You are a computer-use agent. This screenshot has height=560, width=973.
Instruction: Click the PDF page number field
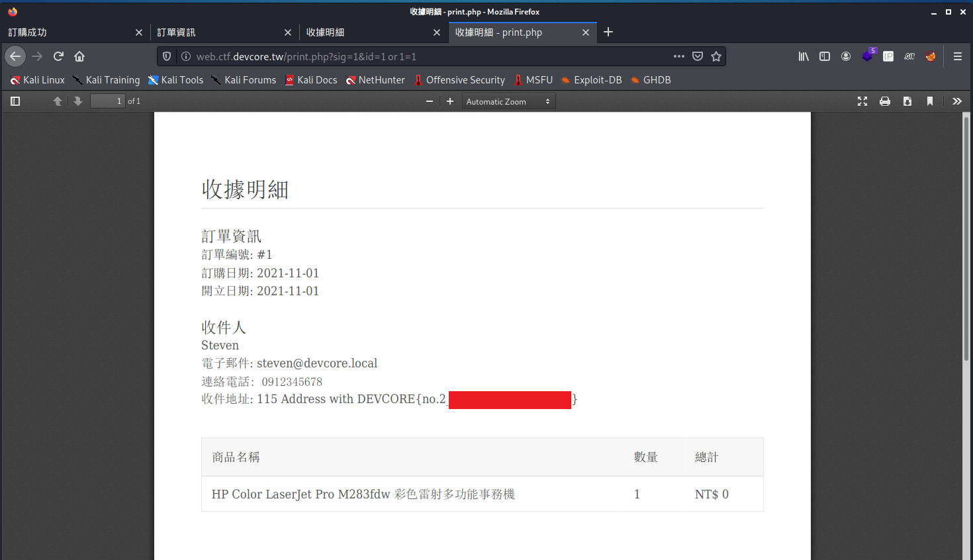click(x=107, y=101)
